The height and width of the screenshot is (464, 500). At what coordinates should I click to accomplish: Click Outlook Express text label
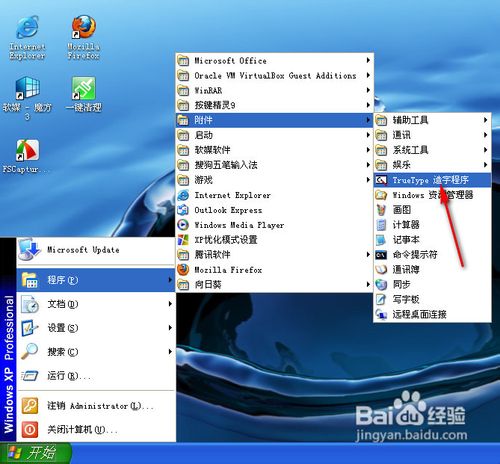(x=228, y=210)
